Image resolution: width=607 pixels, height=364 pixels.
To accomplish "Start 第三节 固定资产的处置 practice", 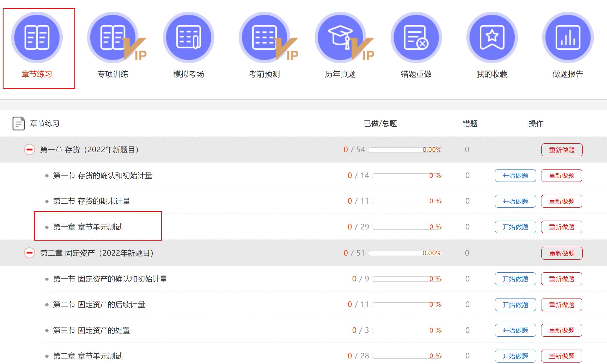I will (516, 330).
